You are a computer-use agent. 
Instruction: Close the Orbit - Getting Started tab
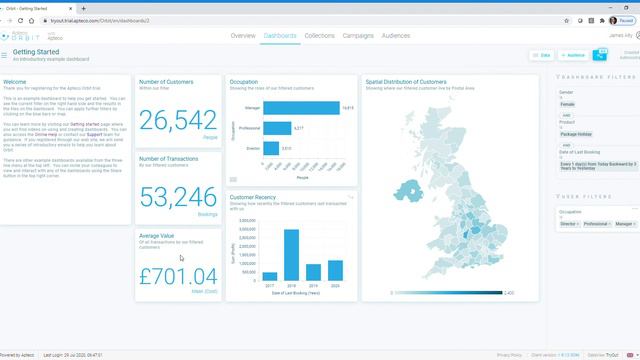pyautogui.click(x=71, y=8)
